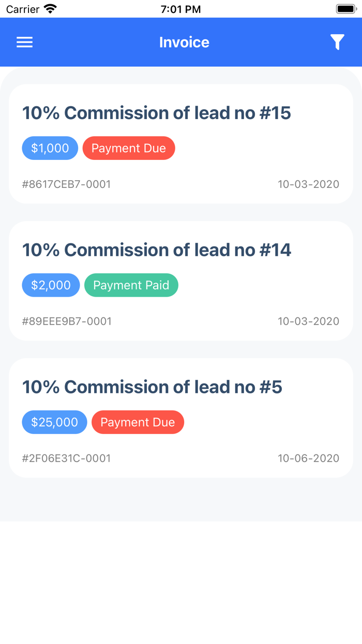
Task: Tap the $25,000 amount badge
Action: pos(54,422)
